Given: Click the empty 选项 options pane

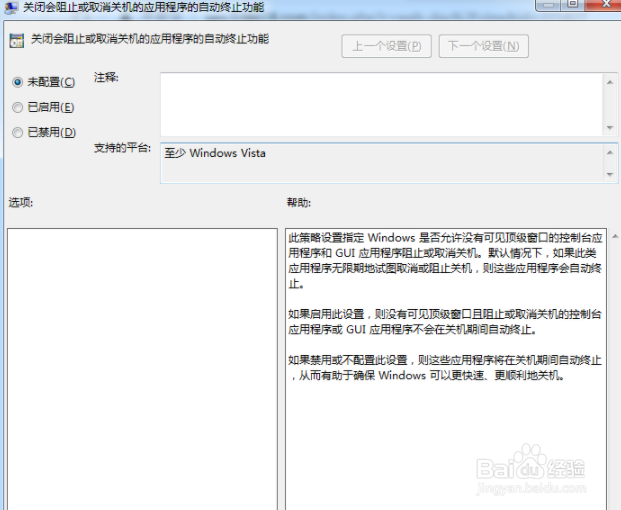Looking at the screenshot, I should pyautogui.click(x=142, y=369).
